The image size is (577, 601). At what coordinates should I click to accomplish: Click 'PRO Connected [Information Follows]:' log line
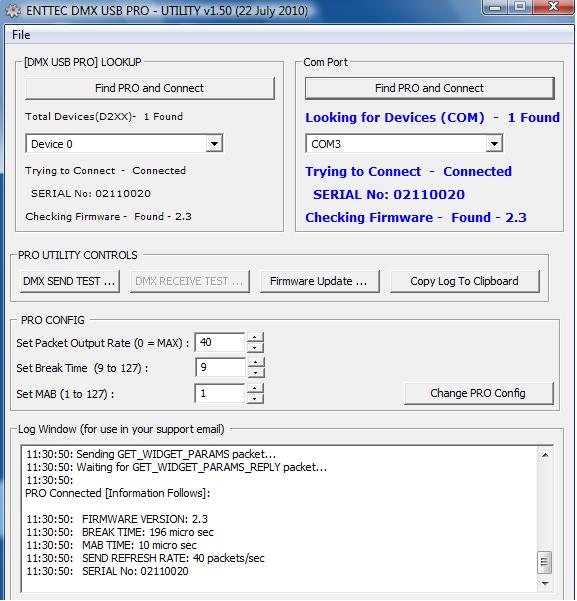(x=118, y=493)
